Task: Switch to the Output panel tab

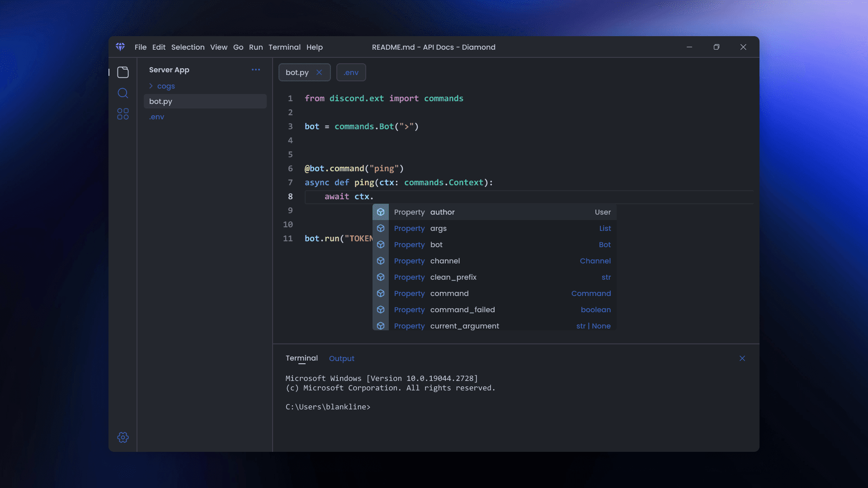Action: point(342,358)
